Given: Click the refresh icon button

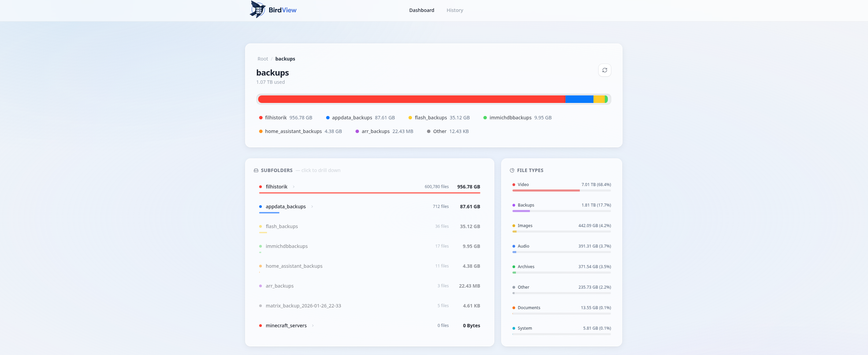Looking at the screenshot, I should coord(604,70).
